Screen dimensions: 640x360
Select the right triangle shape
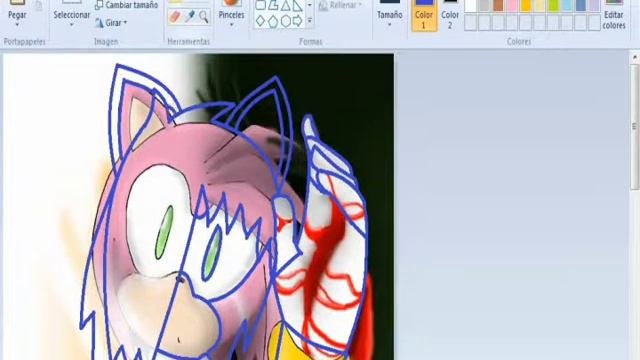tap(298, 5)
